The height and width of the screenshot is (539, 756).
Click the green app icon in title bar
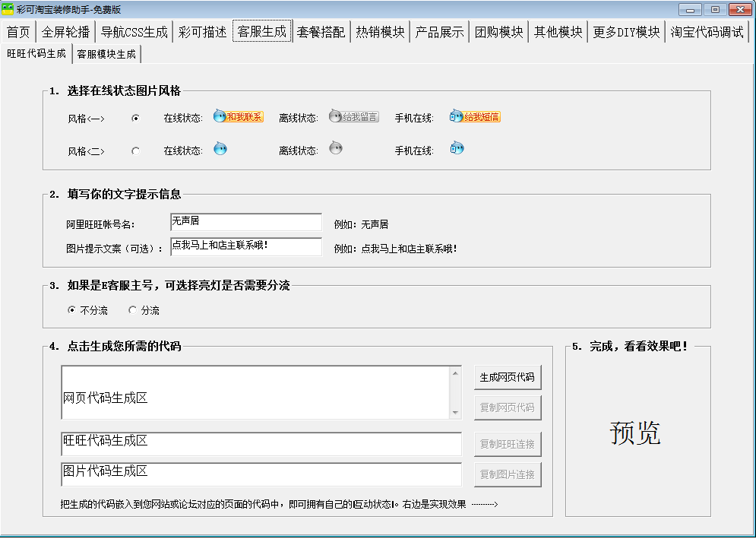pyautogui.click(x=8, y=9)
